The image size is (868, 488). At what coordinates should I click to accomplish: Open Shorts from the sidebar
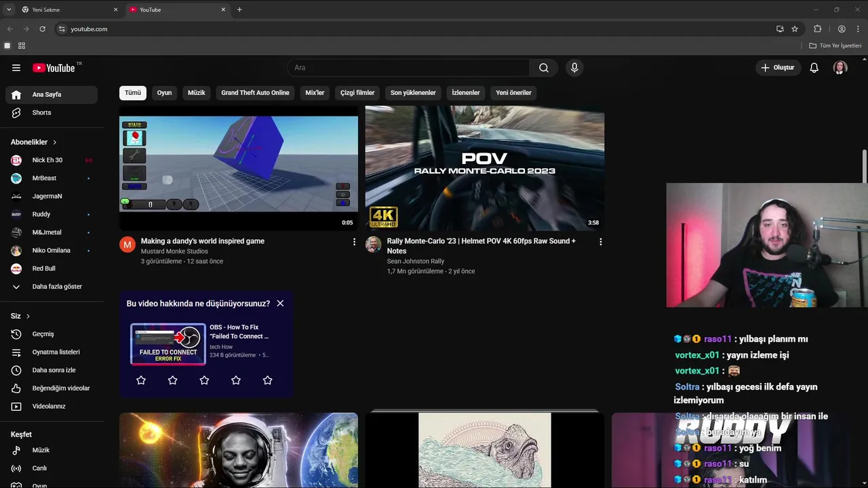pos(52,113)
